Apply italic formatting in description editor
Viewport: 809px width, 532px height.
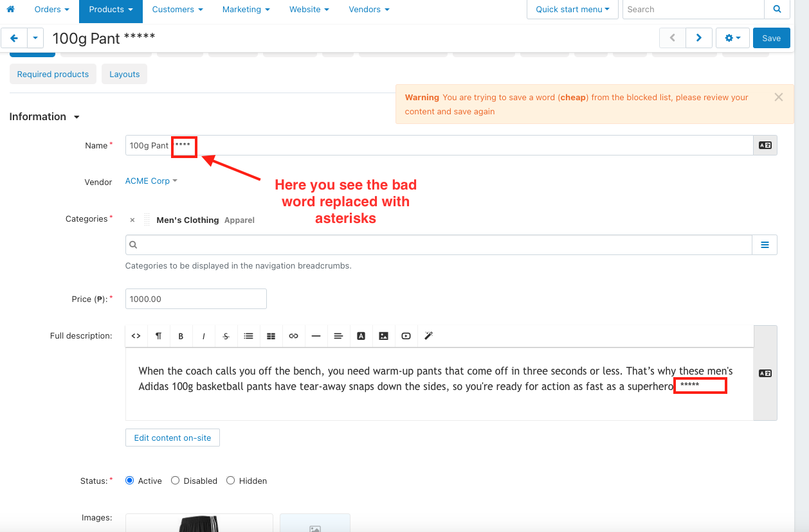pos(203,336)
